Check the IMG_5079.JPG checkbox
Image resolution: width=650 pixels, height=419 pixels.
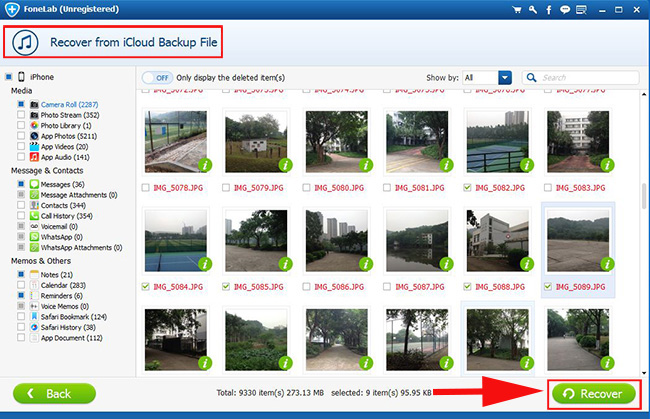point(226,188)
